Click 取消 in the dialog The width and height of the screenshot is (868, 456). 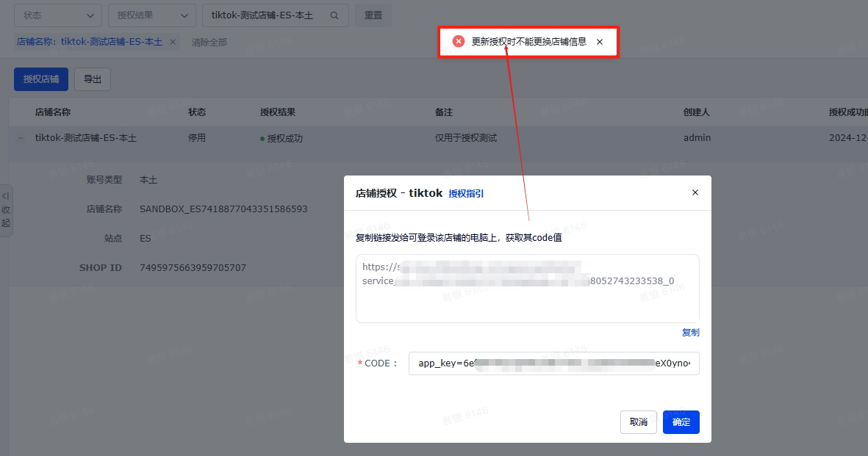click(638, 422)
